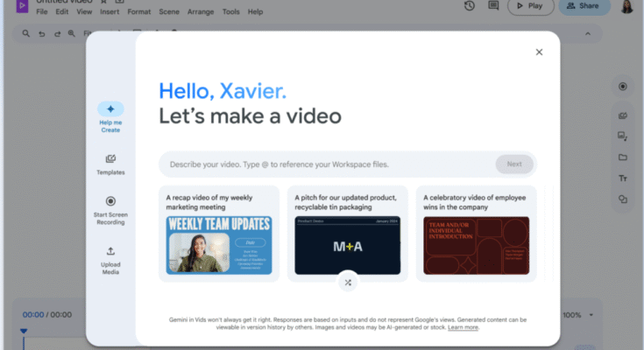Viewport: 644px width, 350px height.
Task: Click the undo arrow in toolbar
Action: point(42,34)
